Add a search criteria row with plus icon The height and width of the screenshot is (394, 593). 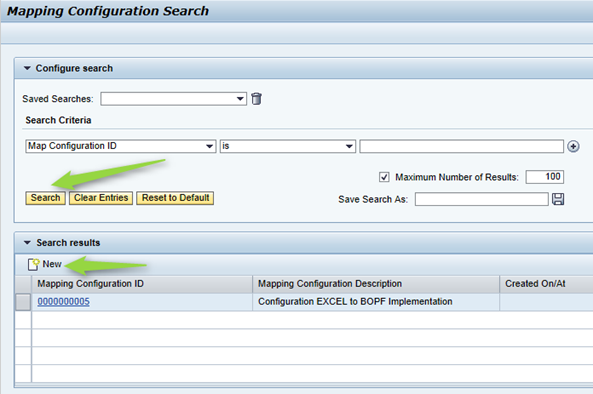pos(573,146)
